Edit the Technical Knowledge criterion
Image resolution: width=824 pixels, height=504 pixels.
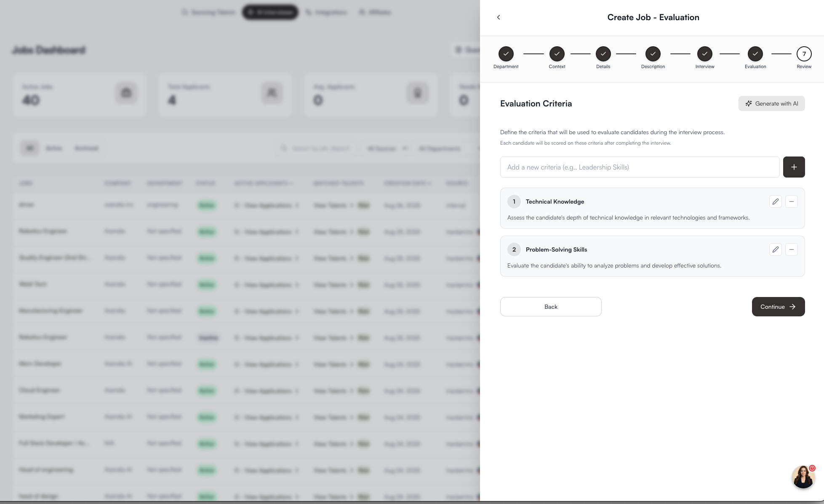[775, 202]
